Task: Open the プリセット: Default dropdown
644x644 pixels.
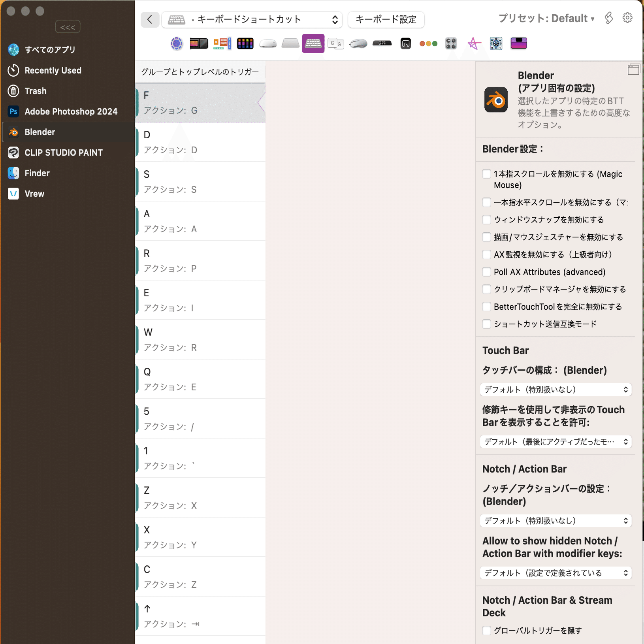Action: click(546, 19)
